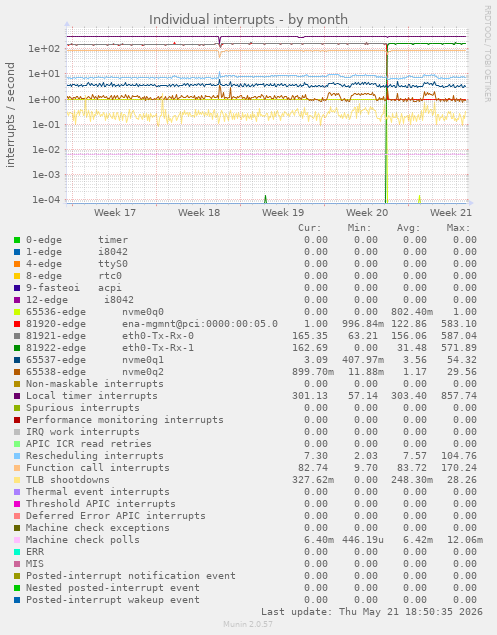Click the Cur: column header
This screenshot has width=497, height=635.
309,228
